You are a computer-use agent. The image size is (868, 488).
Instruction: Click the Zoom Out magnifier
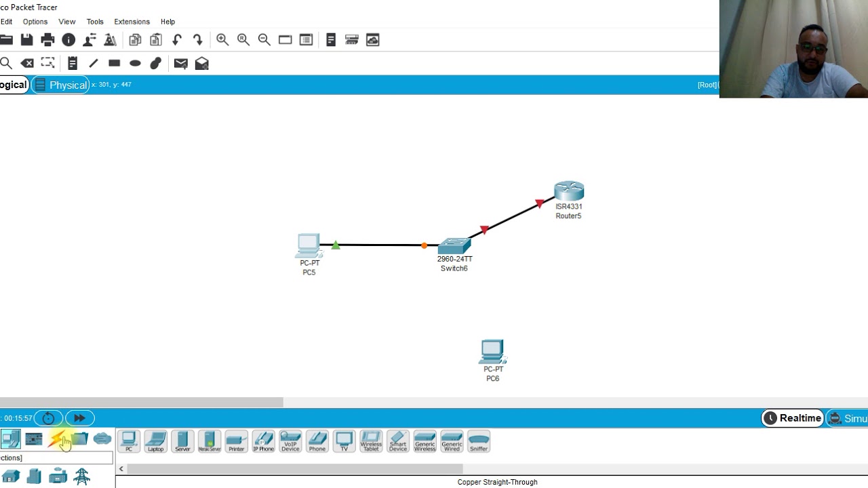[264, 40]
